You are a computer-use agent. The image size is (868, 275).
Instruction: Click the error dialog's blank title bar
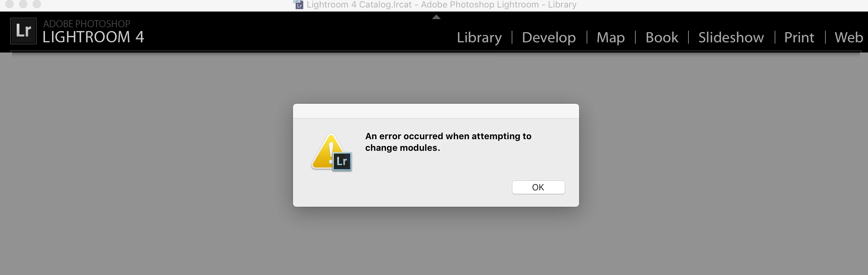tap(436, 111)
